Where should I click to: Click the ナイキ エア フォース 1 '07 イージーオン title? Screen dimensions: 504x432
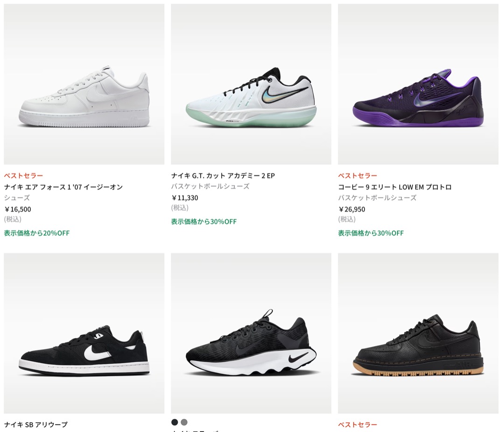[63, 187]
